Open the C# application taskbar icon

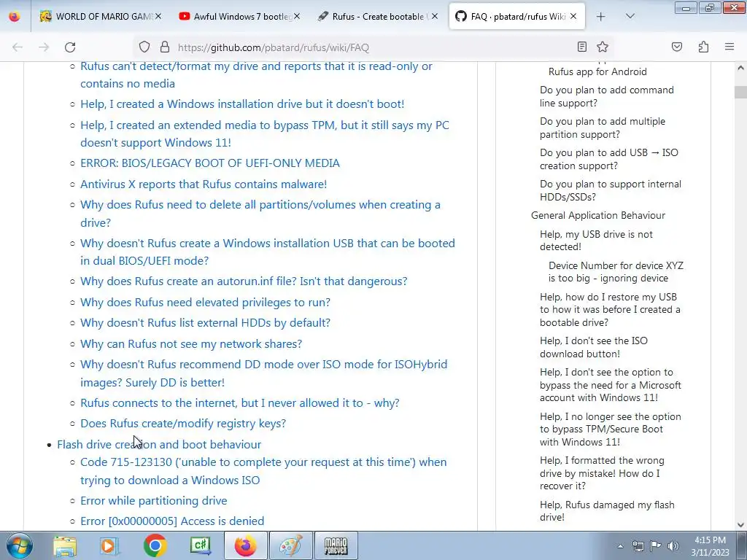coord(200,545)
